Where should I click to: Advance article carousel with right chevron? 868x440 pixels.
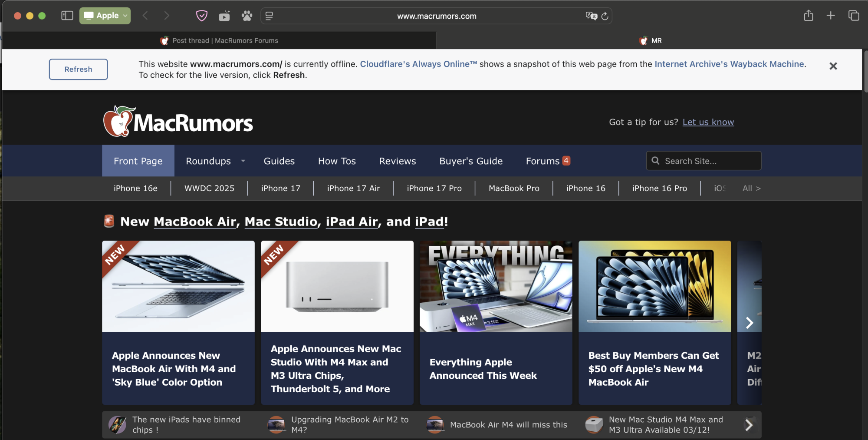pyautogui.click(x=750, y=323)
